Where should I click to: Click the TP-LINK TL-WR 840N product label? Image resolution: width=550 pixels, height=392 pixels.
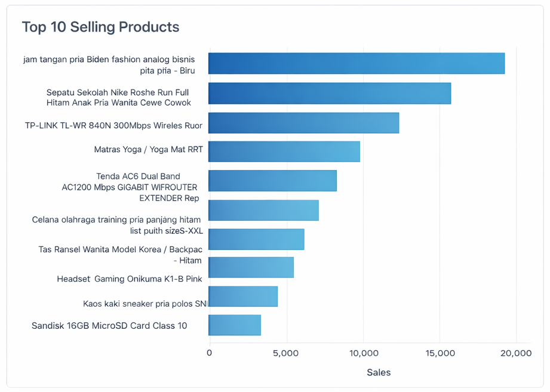point(113,125)
